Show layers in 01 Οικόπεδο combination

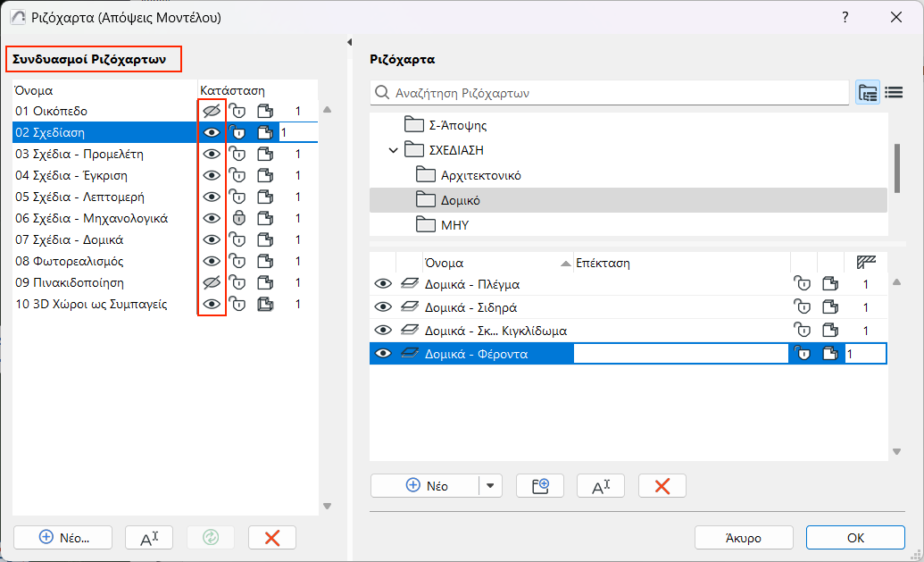(212, 111)
